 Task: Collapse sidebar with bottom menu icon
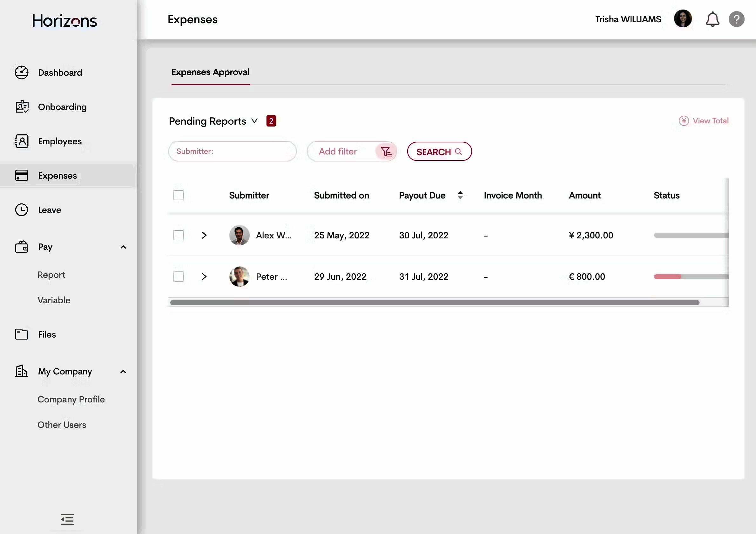(67, 519)
